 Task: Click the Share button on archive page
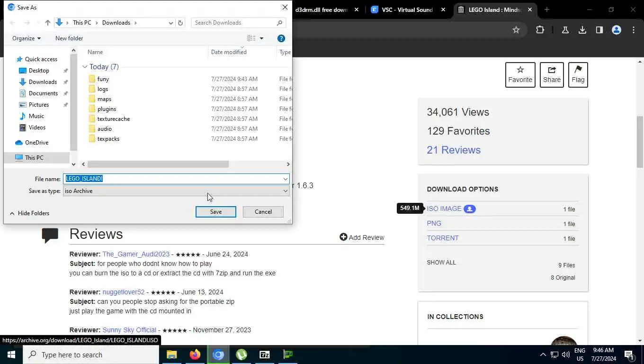552,75
